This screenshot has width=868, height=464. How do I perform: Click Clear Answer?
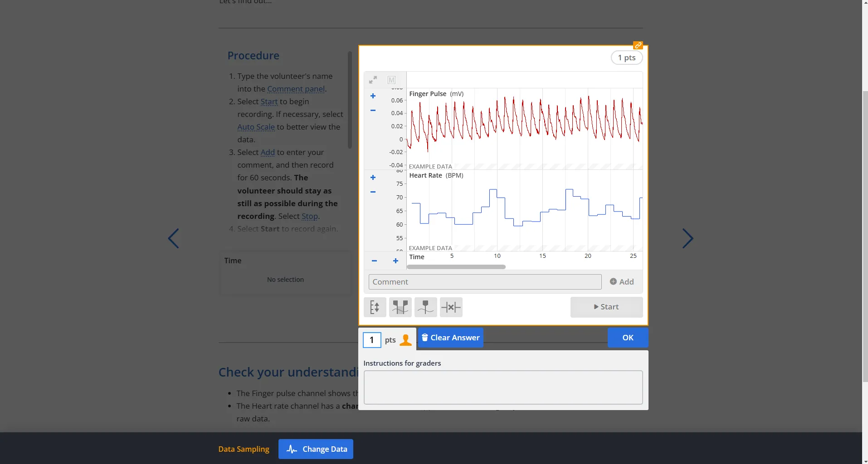click(450, 338)
